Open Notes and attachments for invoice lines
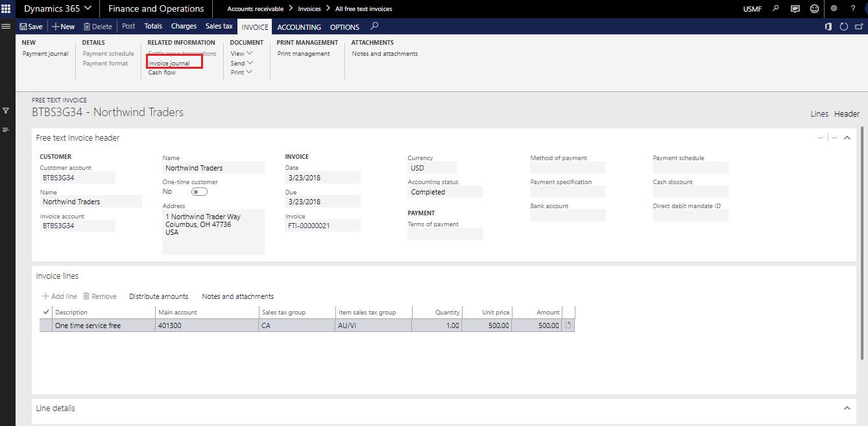Image resolution: width=868 pixels, height=426 pixels. click(x=238, y=296)
